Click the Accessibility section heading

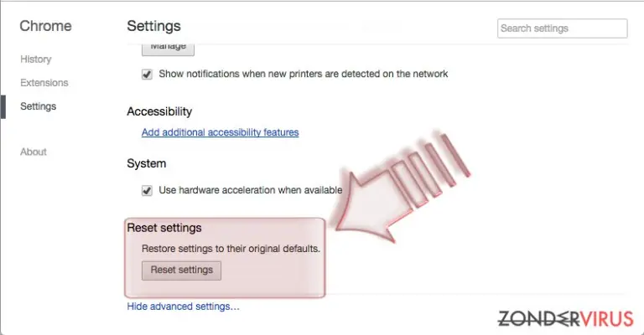(159, 111)
